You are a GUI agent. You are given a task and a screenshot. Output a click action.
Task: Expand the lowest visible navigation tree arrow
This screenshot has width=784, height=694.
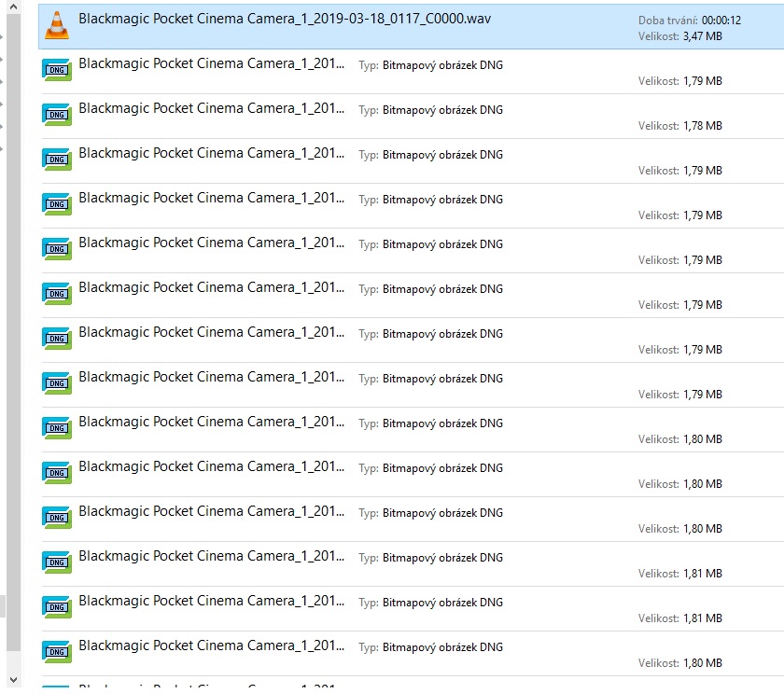[2, 148]
